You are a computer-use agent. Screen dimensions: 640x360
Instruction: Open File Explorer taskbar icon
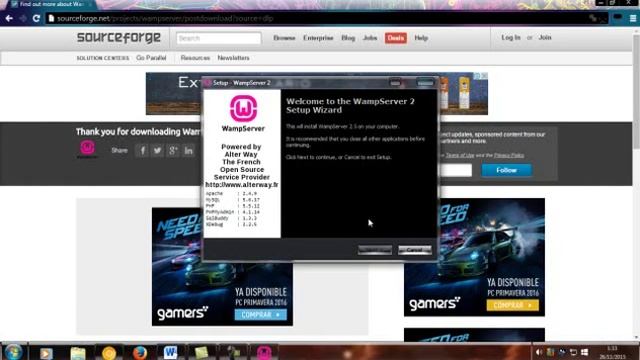point(77,353)
